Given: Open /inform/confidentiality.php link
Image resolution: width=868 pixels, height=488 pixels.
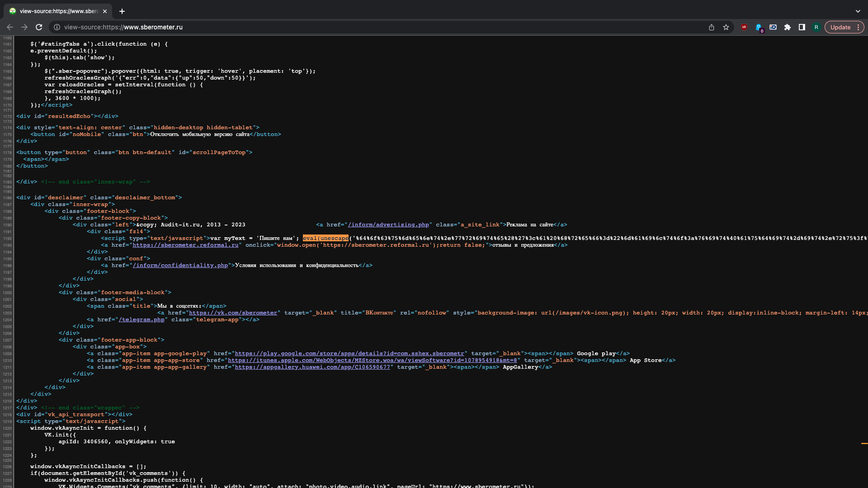Looking at the screenshot, I should click(x=180, y=265).
